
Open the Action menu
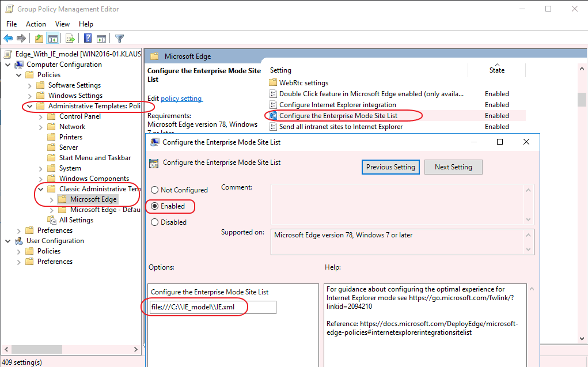tap(36, 24)
